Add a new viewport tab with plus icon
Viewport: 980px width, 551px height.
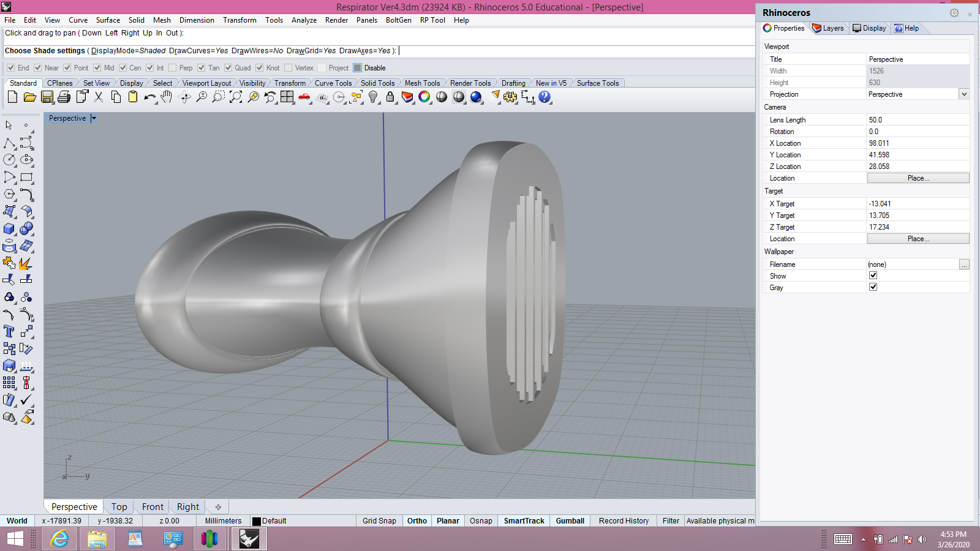click(218, 507)
